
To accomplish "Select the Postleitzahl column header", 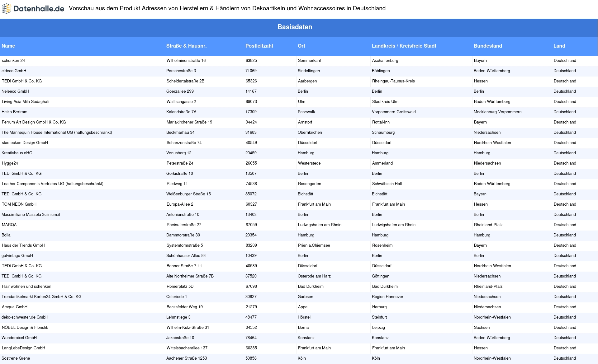I will tap(259, 46).
